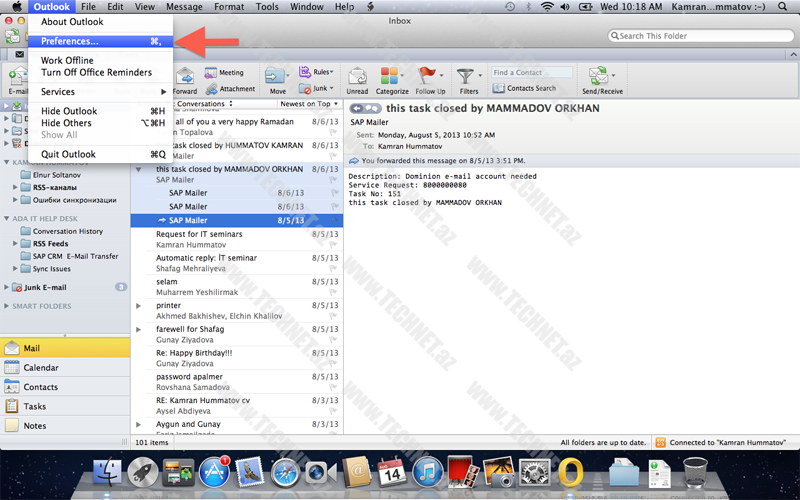Open System Preferences gear in Dock
Viewport: 800px width, 500px height.
pyautogui.click(x=535, y=472)
